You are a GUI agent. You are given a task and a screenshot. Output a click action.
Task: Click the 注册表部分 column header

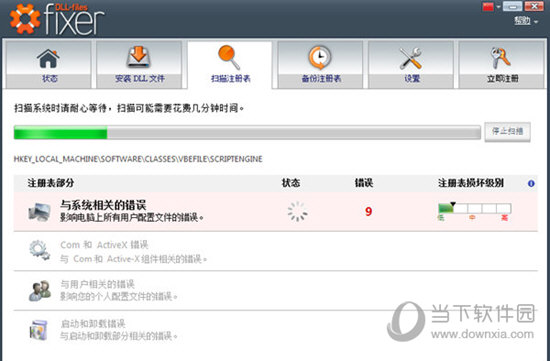point(51,183)
